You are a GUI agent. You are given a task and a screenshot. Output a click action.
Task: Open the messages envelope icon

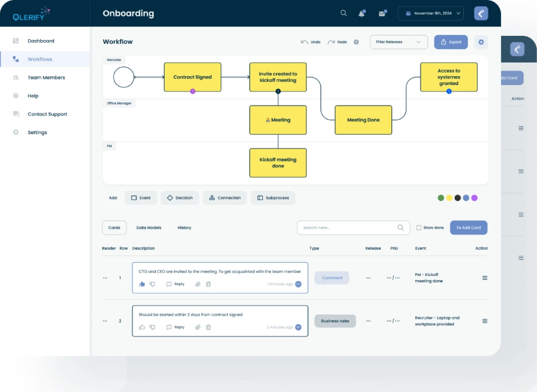point(382,13)
